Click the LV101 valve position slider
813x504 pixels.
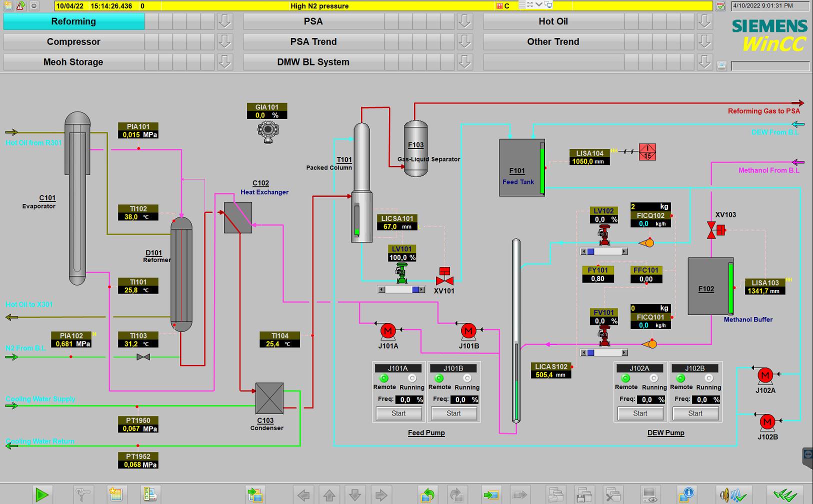click(401, 289)
